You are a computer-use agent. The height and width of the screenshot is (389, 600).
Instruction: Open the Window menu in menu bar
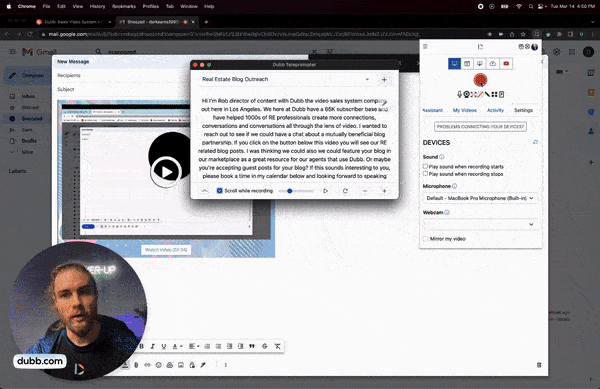189,7
